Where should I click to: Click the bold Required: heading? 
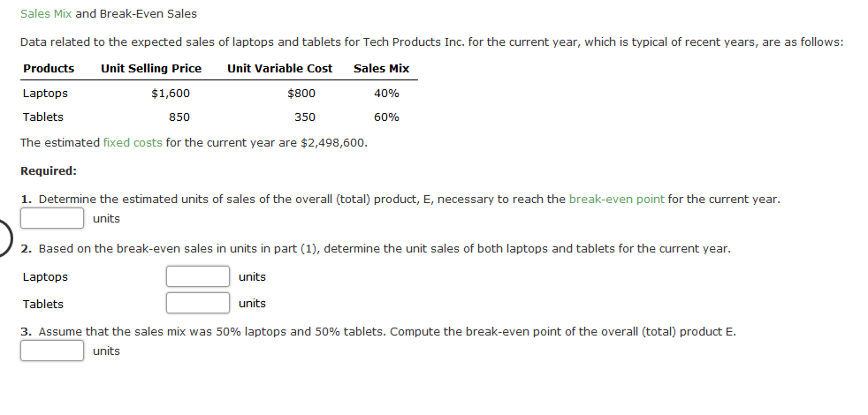48,171
